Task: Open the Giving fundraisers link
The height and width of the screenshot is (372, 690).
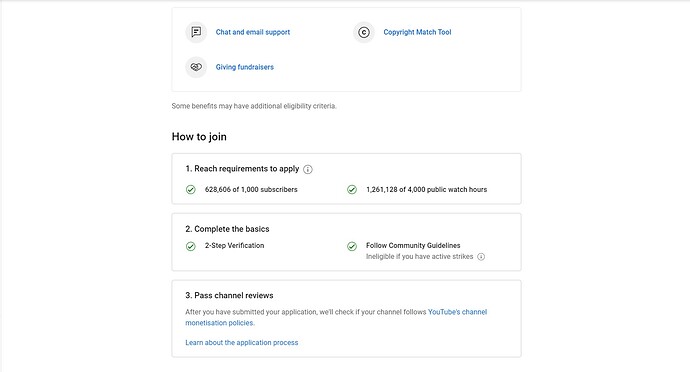Action: pos(245,67)
